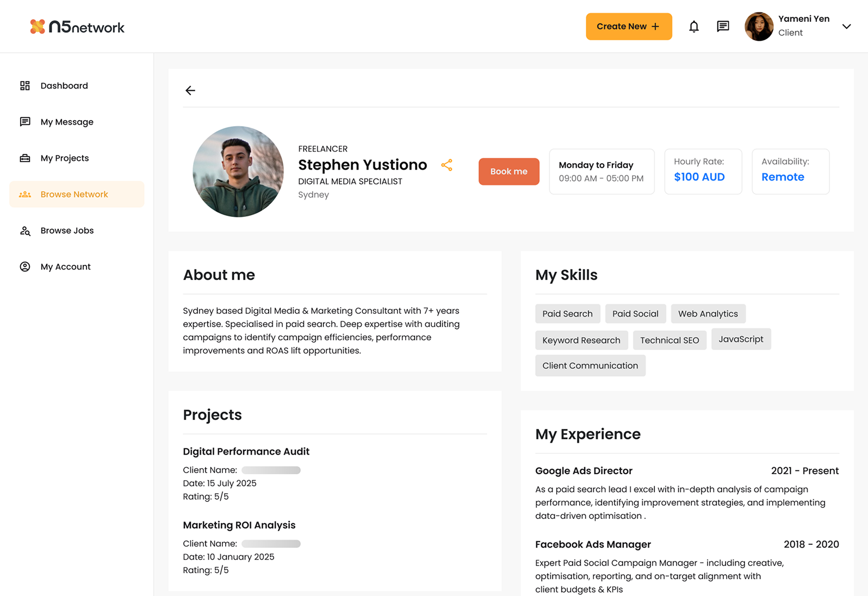
Task: Click Yameni Yen's avatar picture
Action: (759, 27)
